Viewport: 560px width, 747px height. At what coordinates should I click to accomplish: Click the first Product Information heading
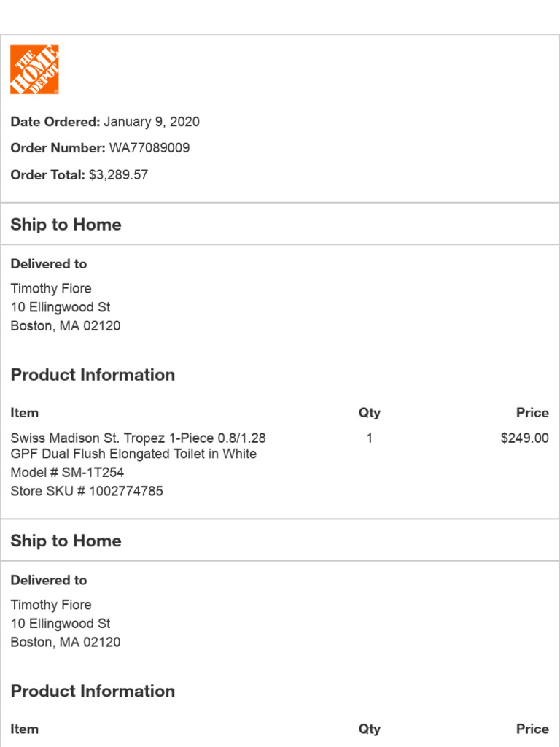pyautogui.click(x=93, y=375)
